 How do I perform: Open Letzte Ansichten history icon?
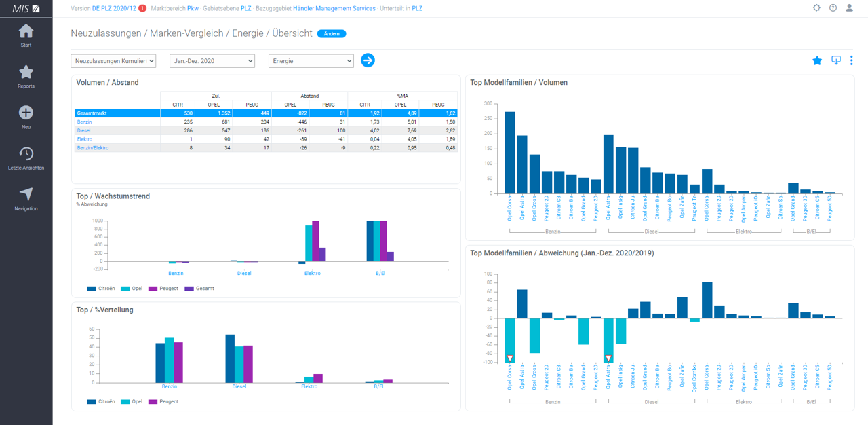click(26, 154)
